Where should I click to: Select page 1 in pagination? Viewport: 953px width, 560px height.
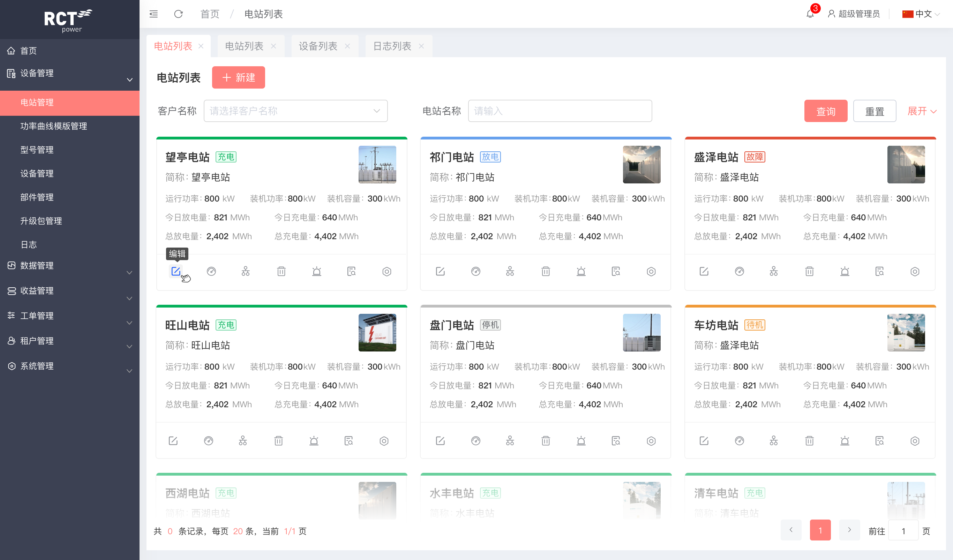(820, 530)
